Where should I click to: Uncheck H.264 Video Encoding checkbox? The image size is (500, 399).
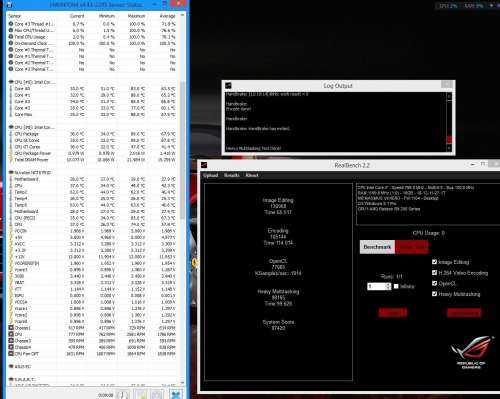pyautogui.click(x=434, y=273)
